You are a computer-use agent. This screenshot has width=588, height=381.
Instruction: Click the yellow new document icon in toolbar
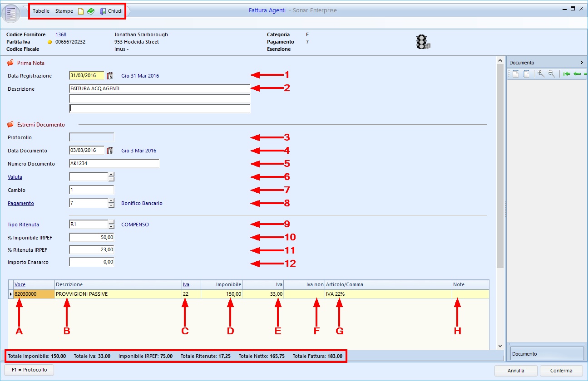point(81,11)
